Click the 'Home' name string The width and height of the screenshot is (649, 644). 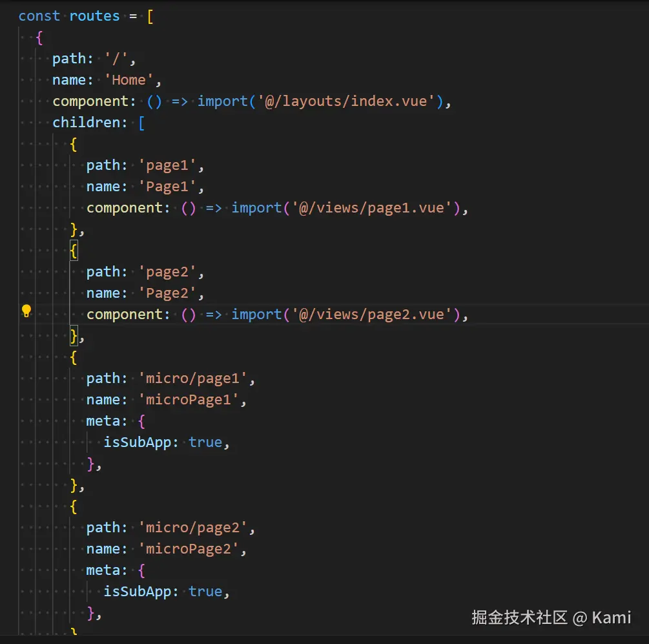[129, 80]
